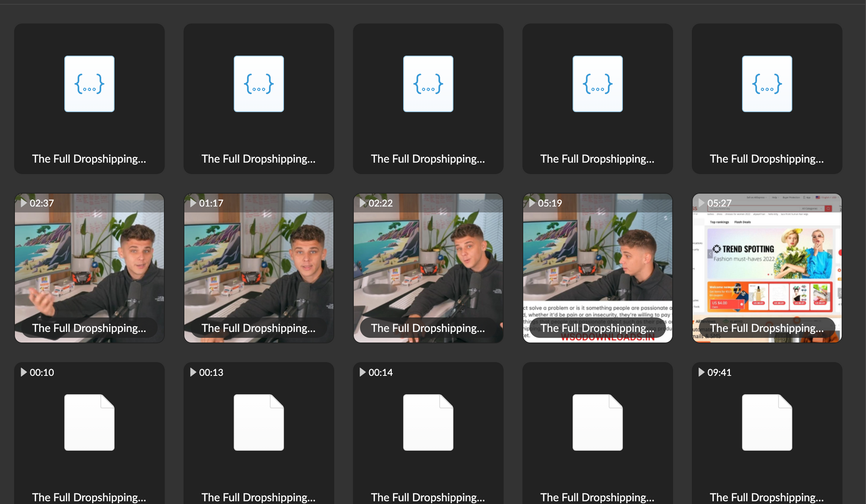
Task: Open the video thumbnail lasting 02:37
Action: click(89, 268)
